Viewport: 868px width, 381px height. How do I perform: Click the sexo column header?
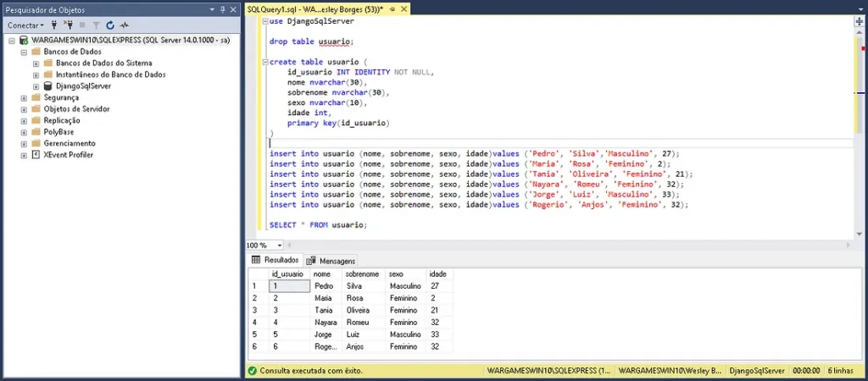tap(406, 273)
